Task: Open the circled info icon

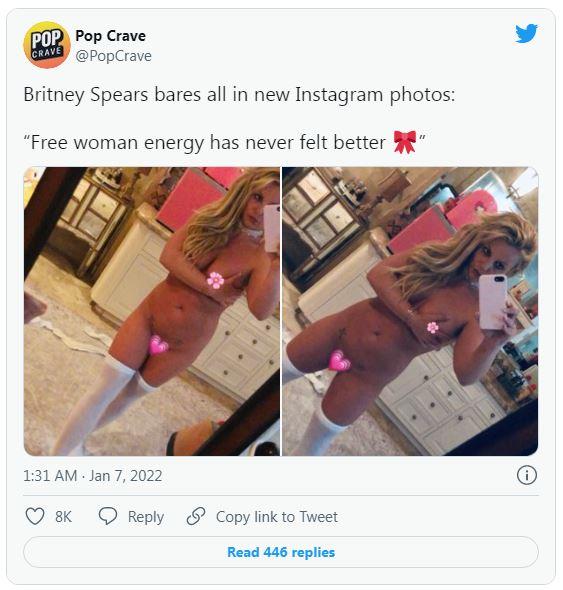Action: 526,475
